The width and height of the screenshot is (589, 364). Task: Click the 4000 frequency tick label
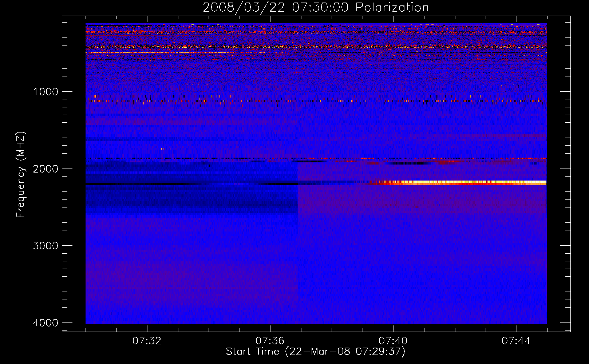46,323
